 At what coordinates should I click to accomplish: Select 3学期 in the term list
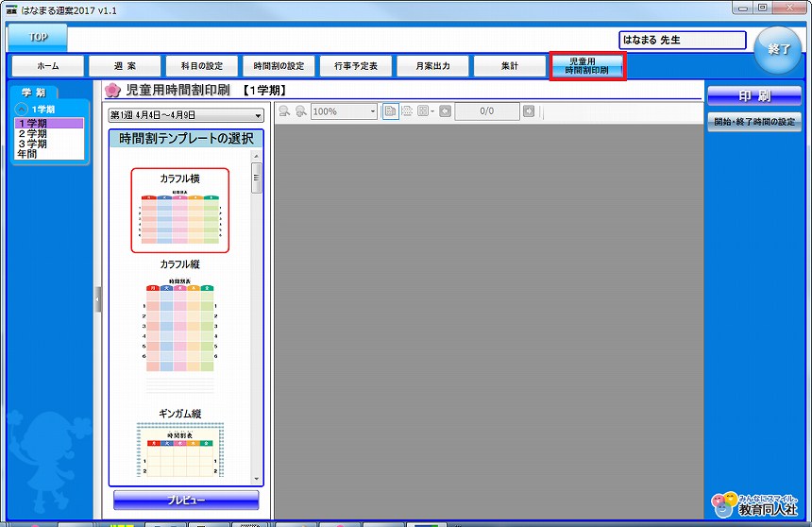(49, 144)
